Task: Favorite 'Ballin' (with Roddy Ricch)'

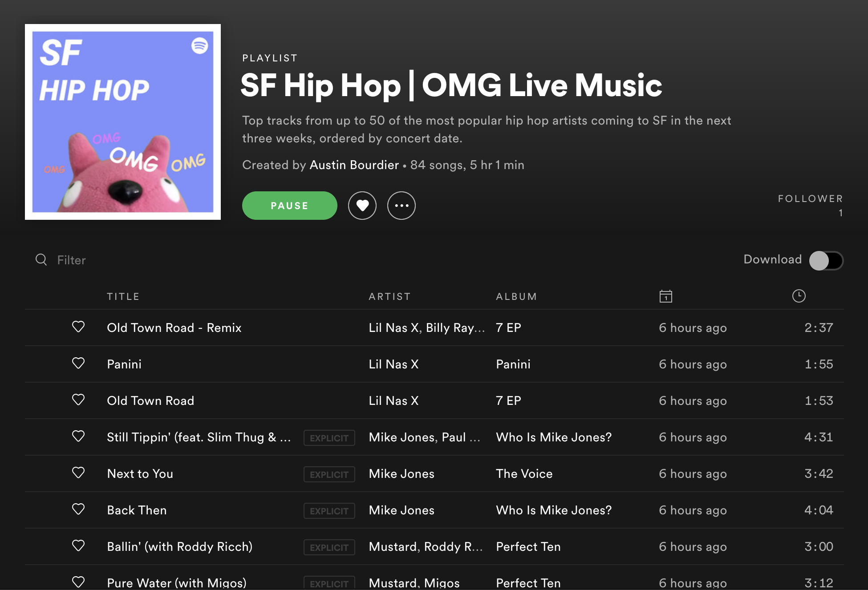Action: point(78,546)
